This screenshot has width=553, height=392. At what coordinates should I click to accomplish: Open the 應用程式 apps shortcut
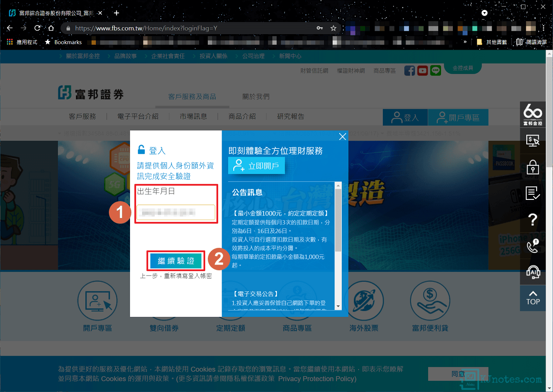[22, 42]
